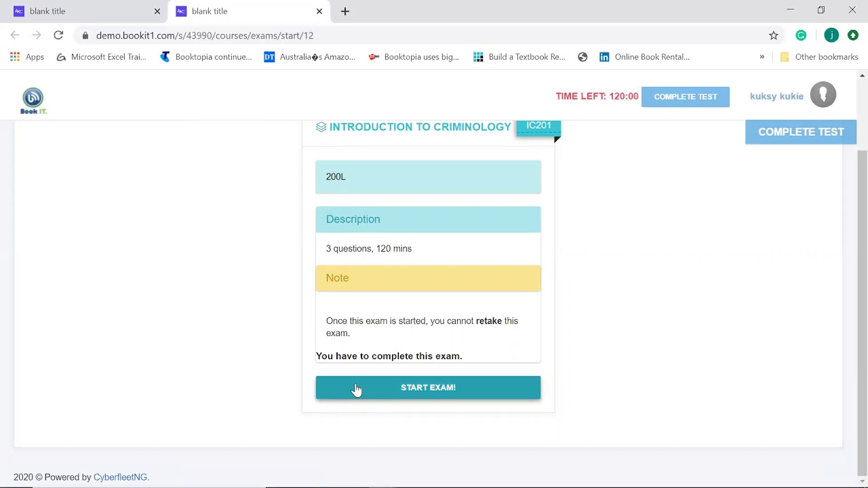868x488 pixels.
Task: Select the second blank title tab
Action: [x=250, y=11]
